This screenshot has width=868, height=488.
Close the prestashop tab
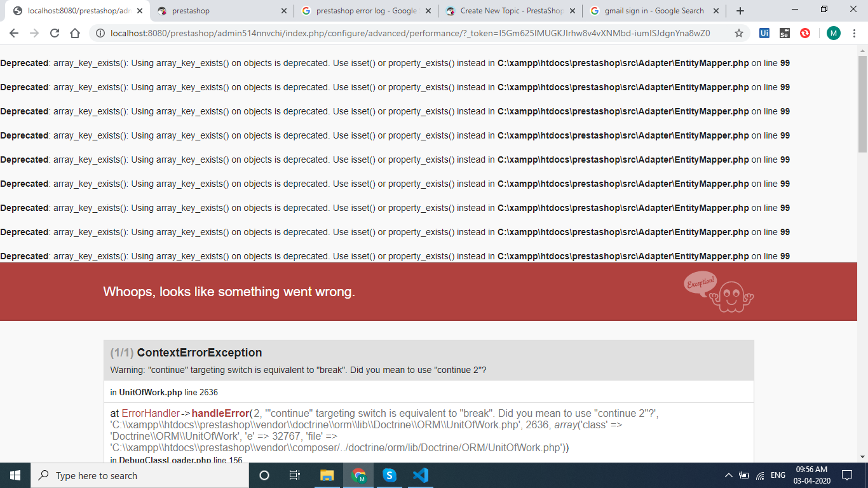(284, 11)
